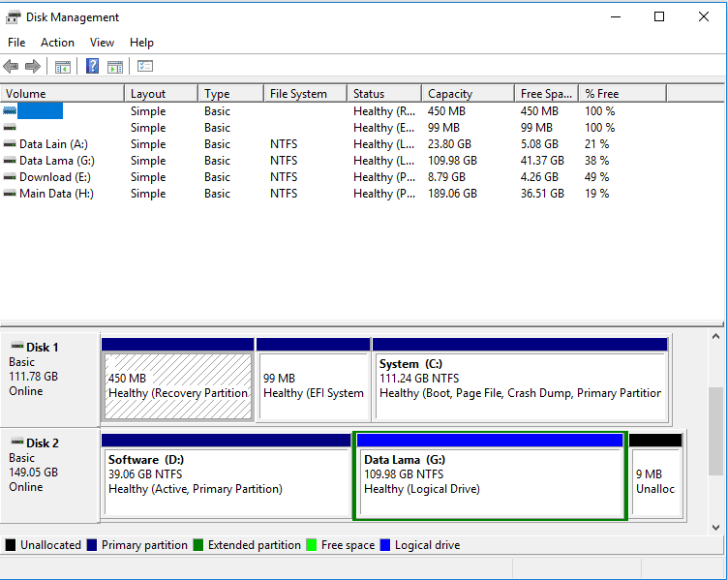The image size is (728, 580).
Task: Click the Free space legend swatch
Action: tap(312, 545)
